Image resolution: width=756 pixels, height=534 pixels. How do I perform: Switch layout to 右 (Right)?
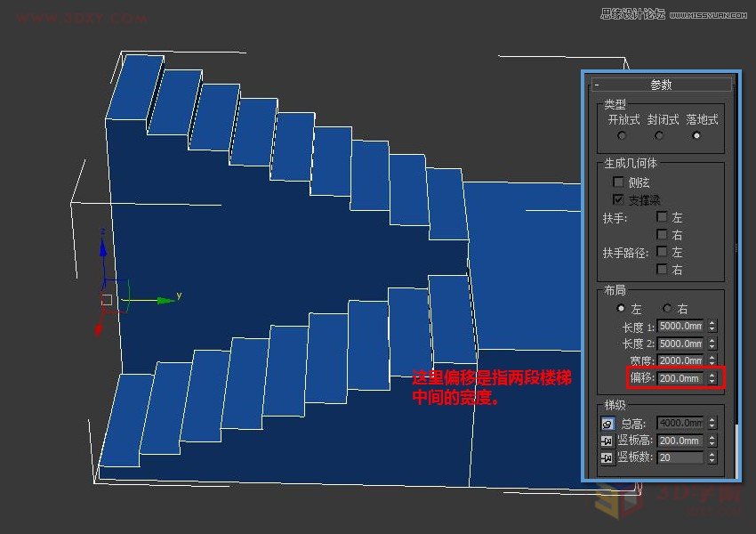667,307
